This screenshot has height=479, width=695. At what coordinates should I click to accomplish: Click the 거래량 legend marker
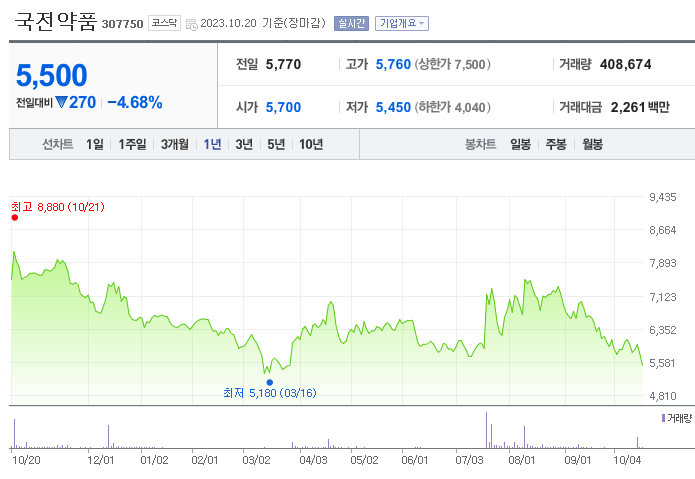[x=663, y=418]
